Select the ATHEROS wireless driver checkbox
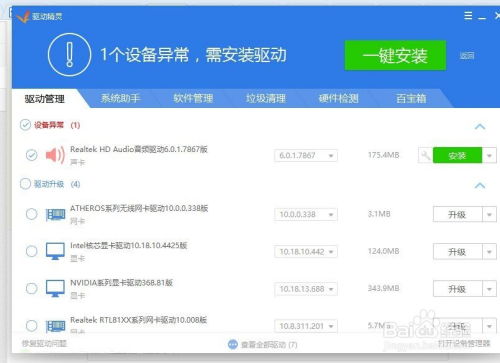The image size is (500, 363). [32, 214]
